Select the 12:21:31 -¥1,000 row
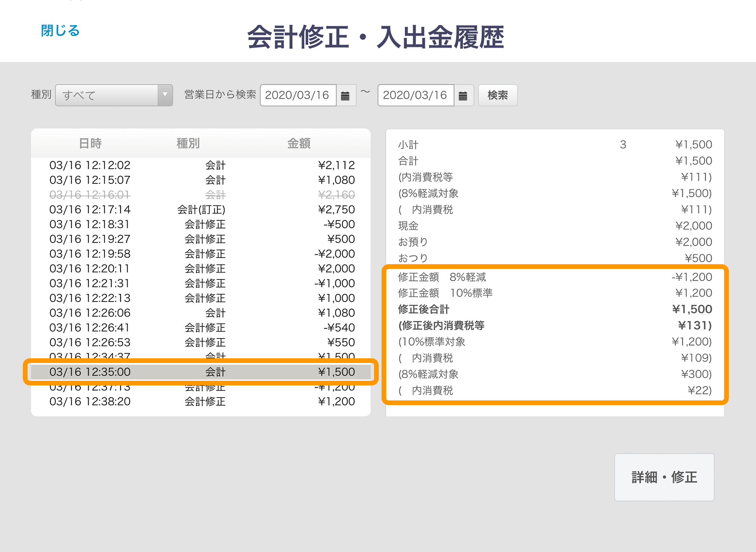The image size is (756, 552). point(201,283)
